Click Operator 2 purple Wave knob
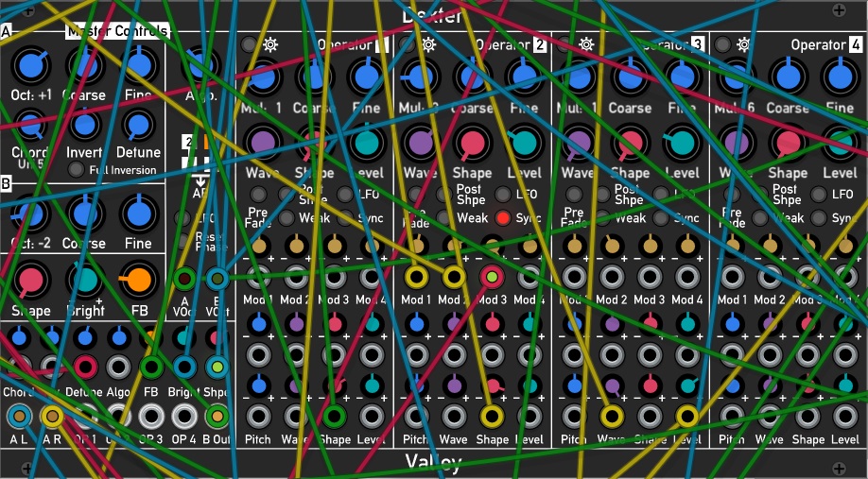The height and width of the screenshot is (479, 868). [x=420, y=142]
